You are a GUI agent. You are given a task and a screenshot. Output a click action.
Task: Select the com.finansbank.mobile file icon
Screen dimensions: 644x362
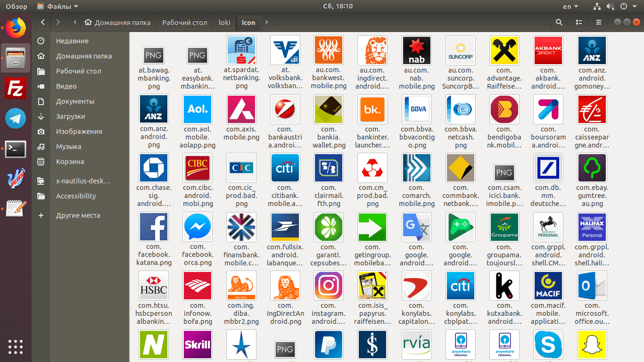pyautogui.click(x=241, y=227)
